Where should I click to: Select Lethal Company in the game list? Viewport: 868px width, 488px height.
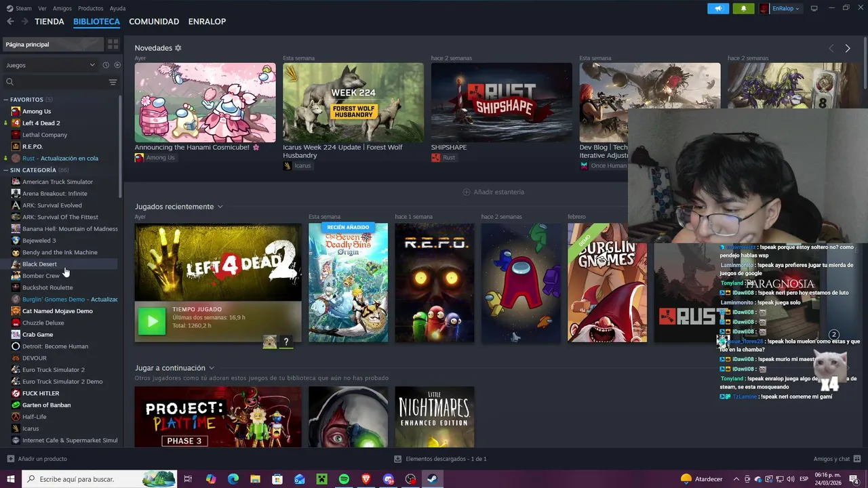[45, 135]
